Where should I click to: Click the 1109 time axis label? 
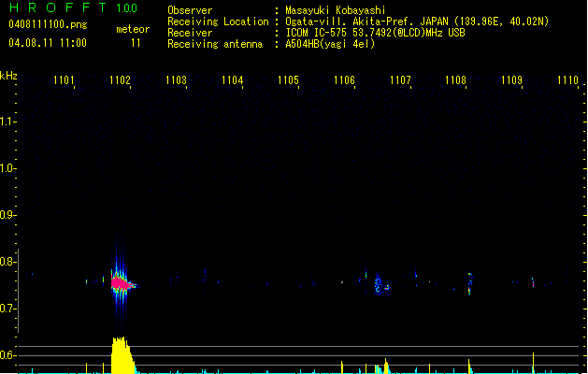pos(512,79)
